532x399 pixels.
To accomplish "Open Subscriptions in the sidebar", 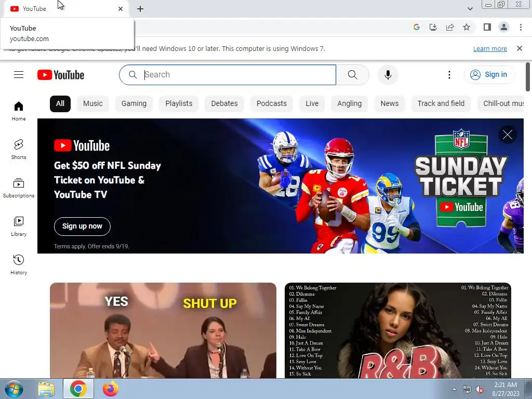I will click(19, 188).
